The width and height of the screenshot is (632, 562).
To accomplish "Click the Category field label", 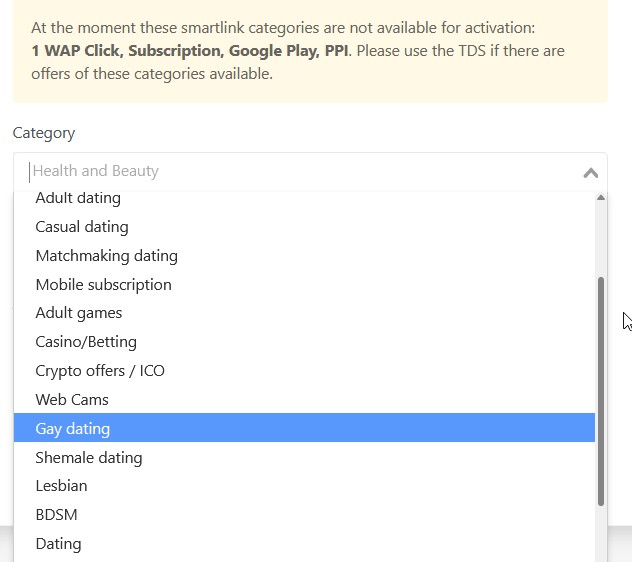I will coord(44,133).
